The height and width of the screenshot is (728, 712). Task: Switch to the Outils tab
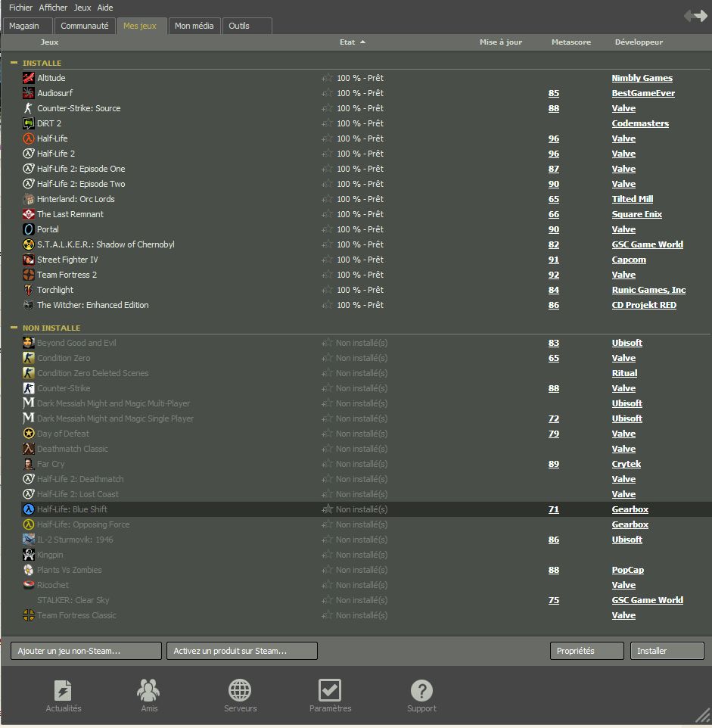(x=247, y=26)
